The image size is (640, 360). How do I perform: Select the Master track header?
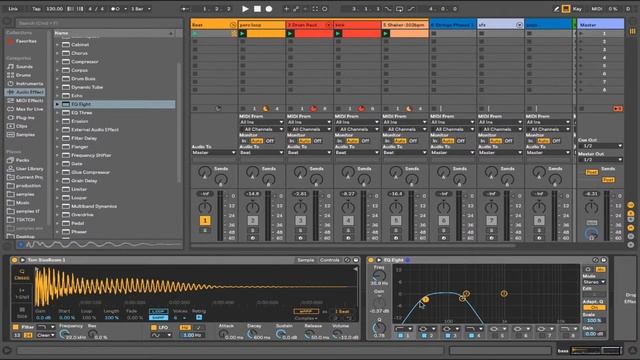click(600, 25)
